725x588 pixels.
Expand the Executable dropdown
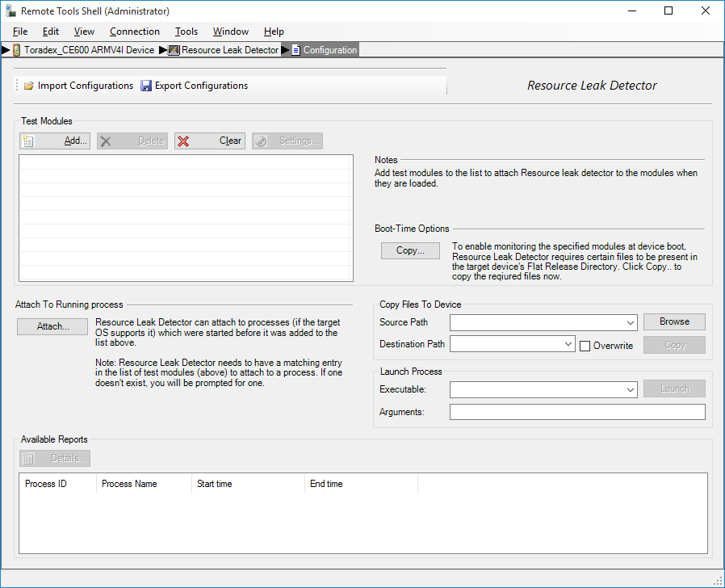click(631, 389)
